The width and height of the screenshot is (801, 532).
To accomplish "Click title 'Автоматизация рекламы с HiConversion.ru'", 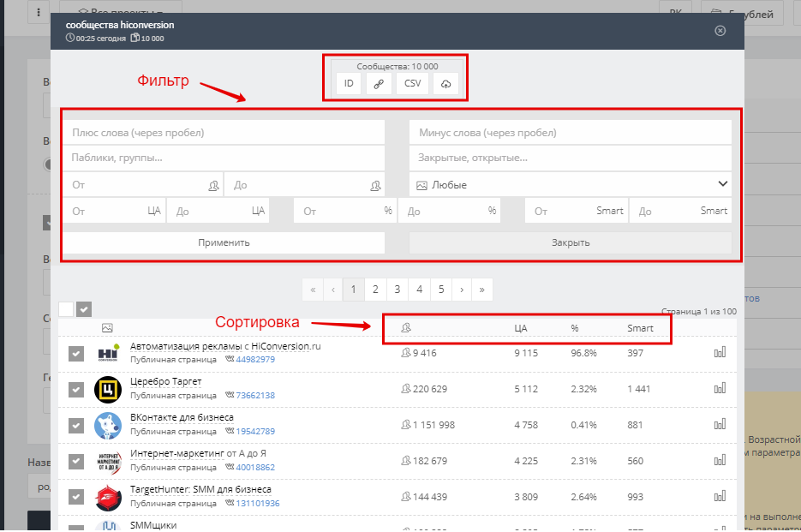I will pos(225,346).
